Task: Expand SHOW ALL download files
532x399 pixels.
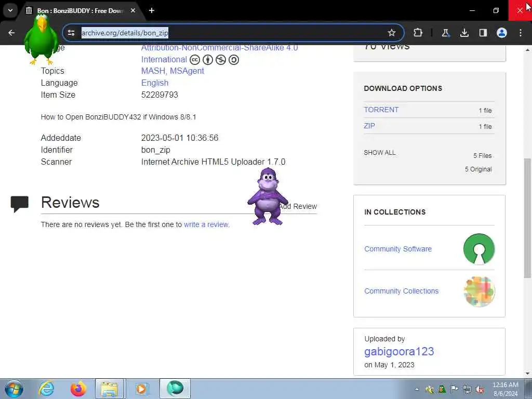Action: coord(379,153)
